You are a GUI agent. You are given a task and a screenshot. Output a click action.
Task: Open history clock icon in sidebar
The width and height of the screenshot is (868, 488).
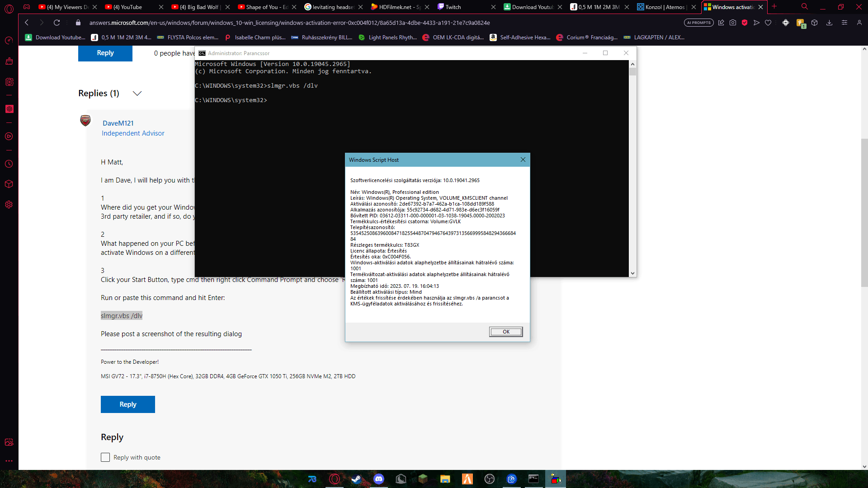9,164
